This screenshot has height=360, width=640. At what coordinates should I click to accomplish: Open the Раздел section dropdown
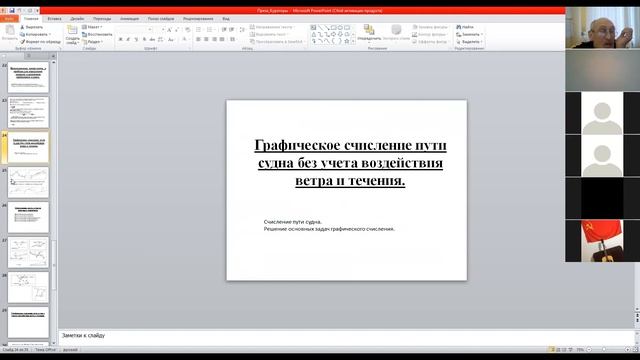point(92,42)
